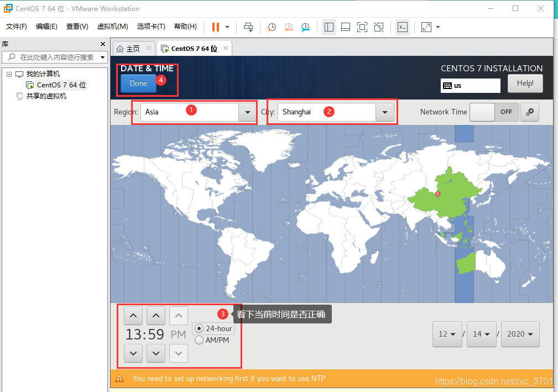Select CentOS 7 64 位 in the library tree
Viewport: 558px width, 392px height.
[x=61, y=85]
